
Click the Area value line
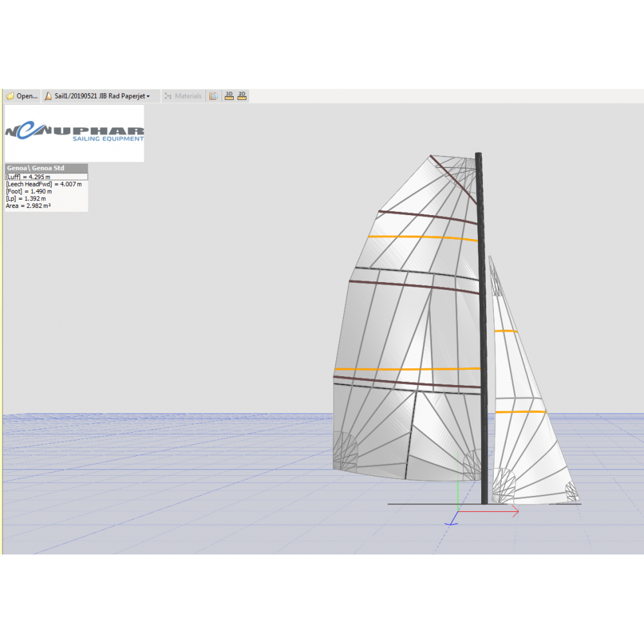(x=28, y=206)
